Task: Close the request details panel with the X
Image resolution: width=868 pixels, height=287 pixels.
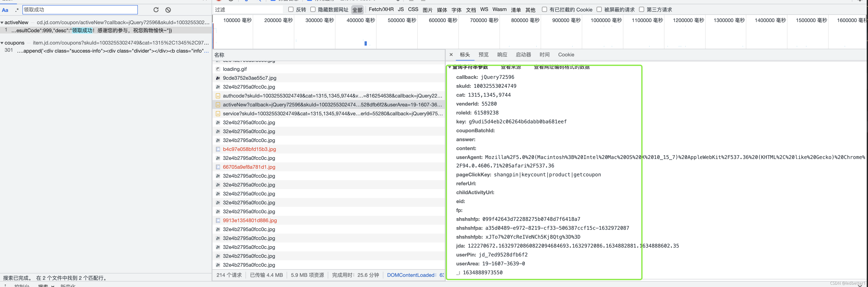Action: pos(451,54)
